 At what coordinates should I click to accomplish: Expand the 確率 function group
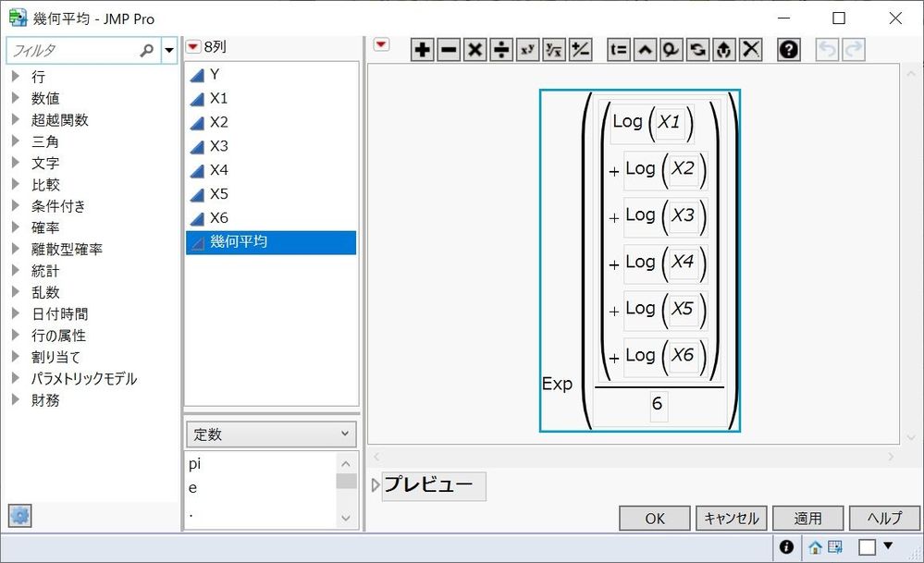16,227
